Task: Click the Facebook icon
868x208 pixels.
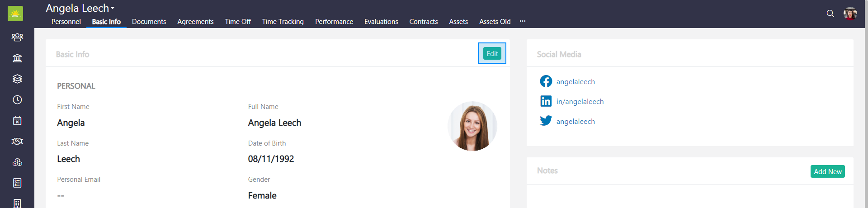Action: pos(546,81)
